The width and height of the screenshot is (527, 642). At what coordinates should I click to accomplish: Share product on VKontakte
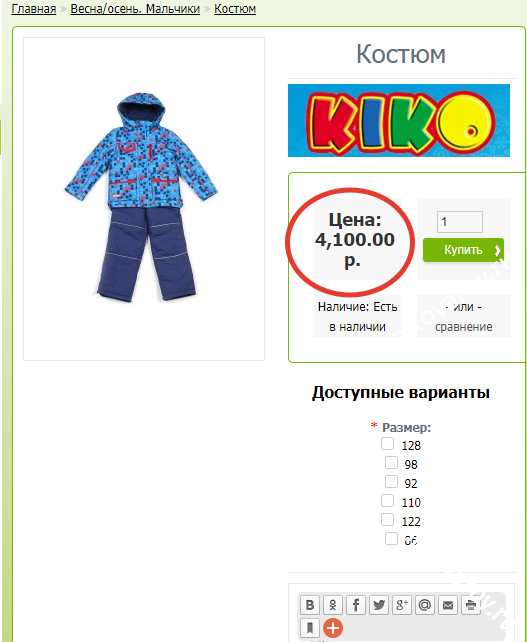(310, 605)
